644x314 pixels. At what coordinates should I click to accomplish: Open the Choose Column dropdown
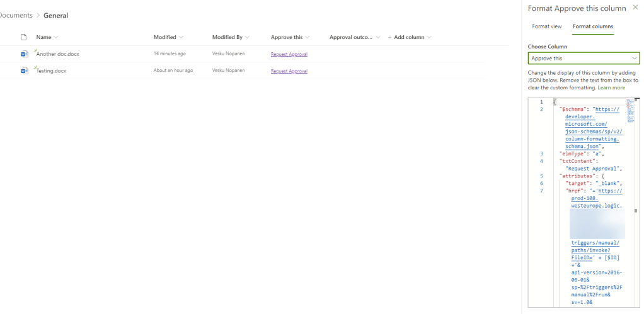coord(584,59)
